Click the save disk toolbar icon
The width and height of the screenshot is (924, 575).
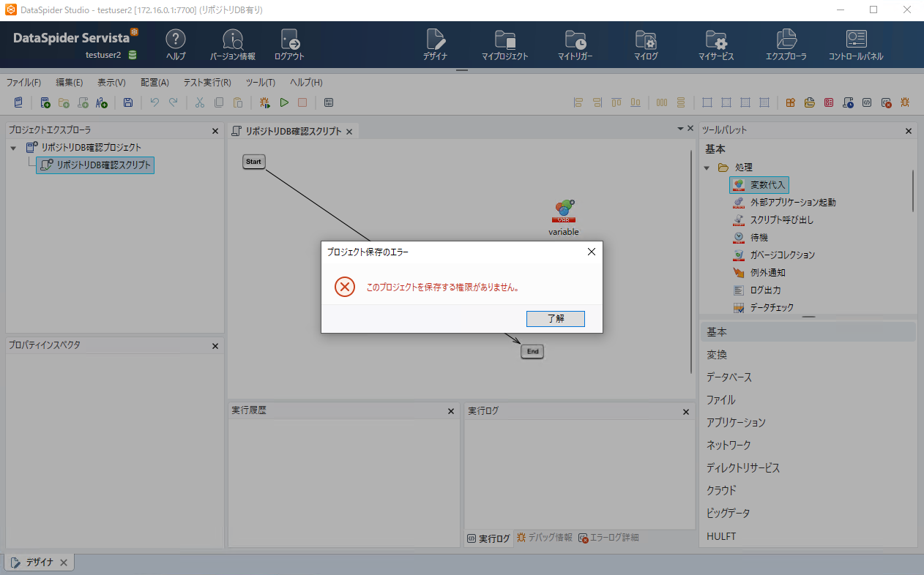pos(128,103)
